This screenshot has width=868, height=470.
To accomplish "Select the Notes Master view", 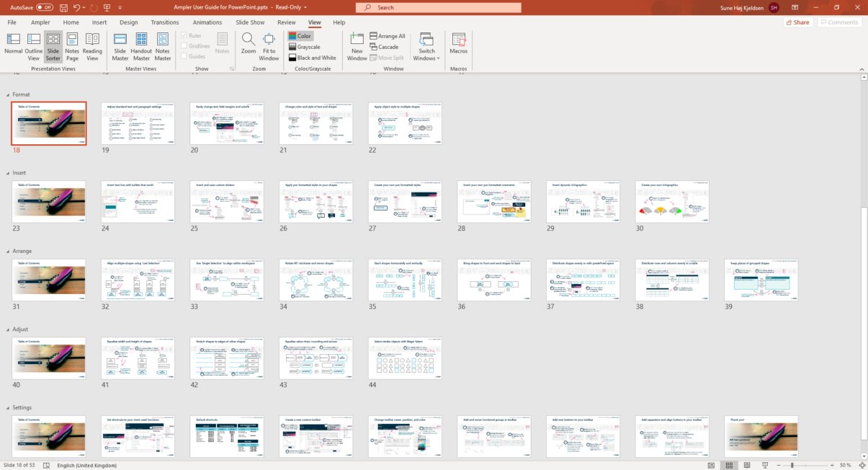I will click(x=163, y=46).
